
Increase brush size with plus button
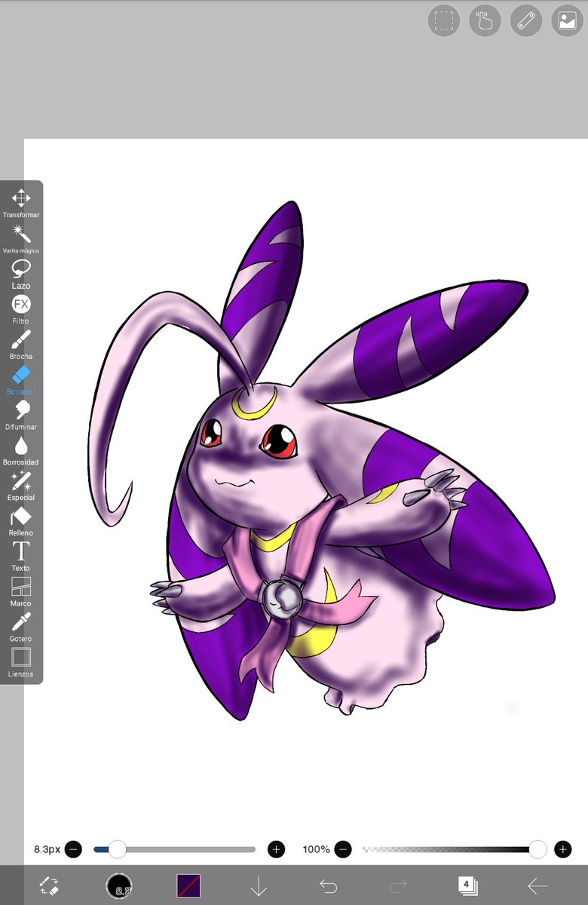coord(276,849)
